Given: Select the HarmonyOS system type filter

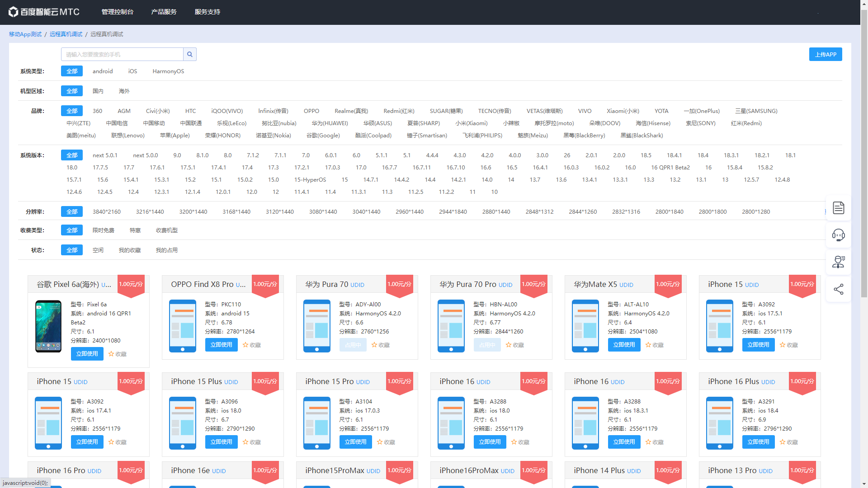Looking at the screenshot, I should (168, 71).
